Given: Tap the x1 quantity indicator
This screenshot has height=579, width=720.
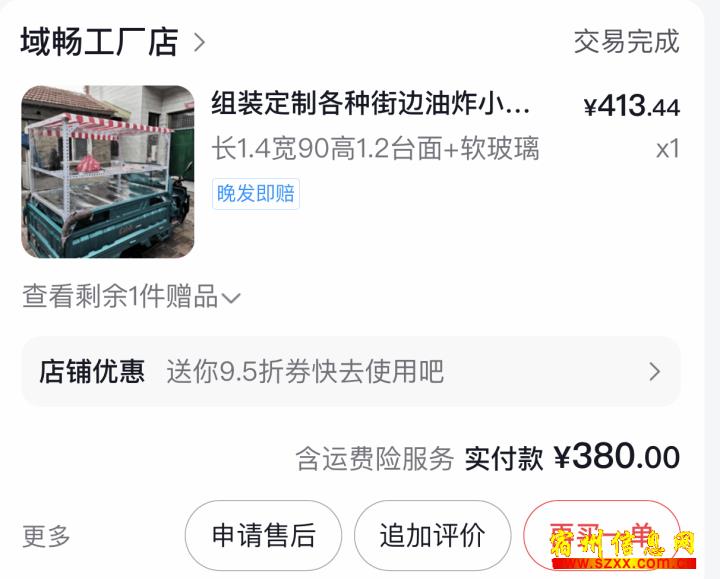Looking at the screenshot, I should (668, 149).
